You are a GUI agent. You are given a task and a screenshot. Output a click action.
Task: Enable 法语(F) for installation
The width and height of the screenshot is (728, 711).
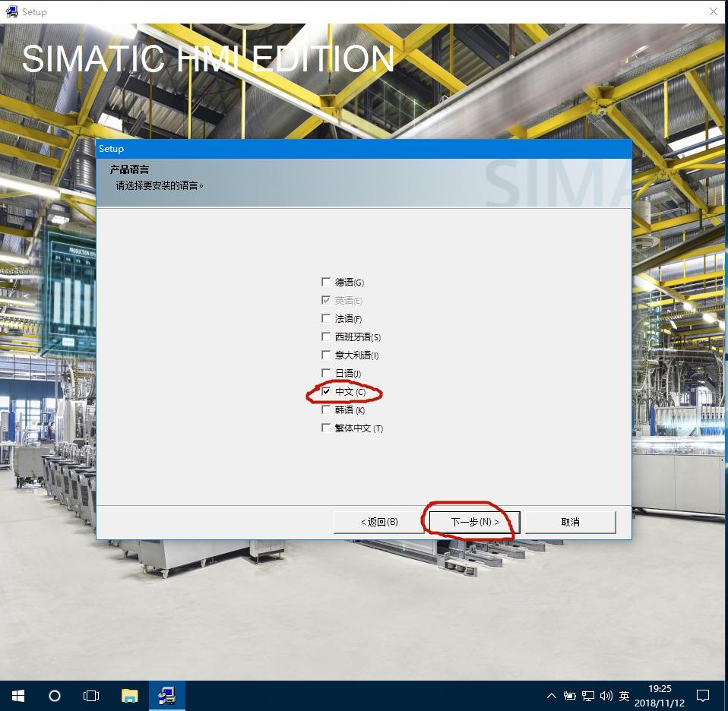(x=326, y=318)
